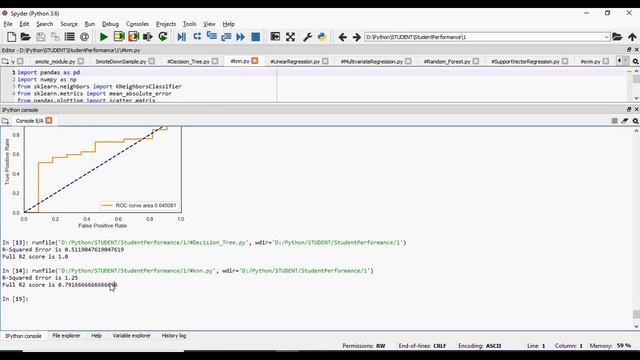Switch to the History log pane tab
This screenshot has width=640, height=360.
pyautogui.click(x=173, y=336)
